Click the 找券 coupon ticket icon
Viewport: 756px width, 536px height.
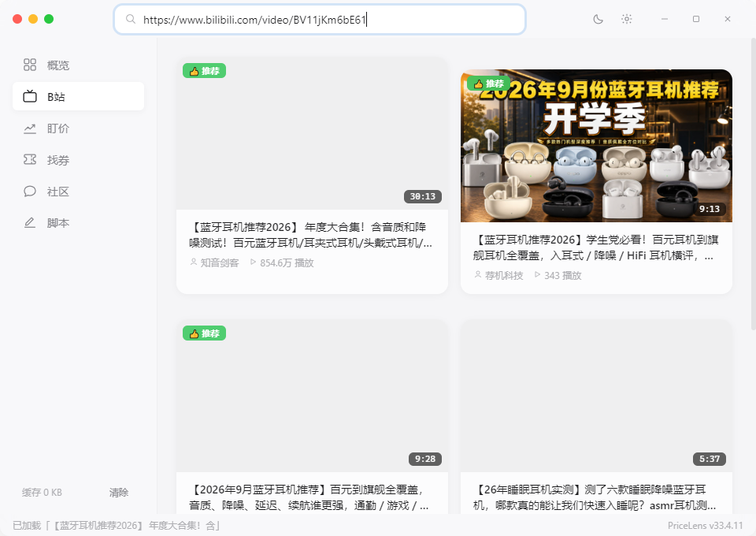(x=30, y=160)
